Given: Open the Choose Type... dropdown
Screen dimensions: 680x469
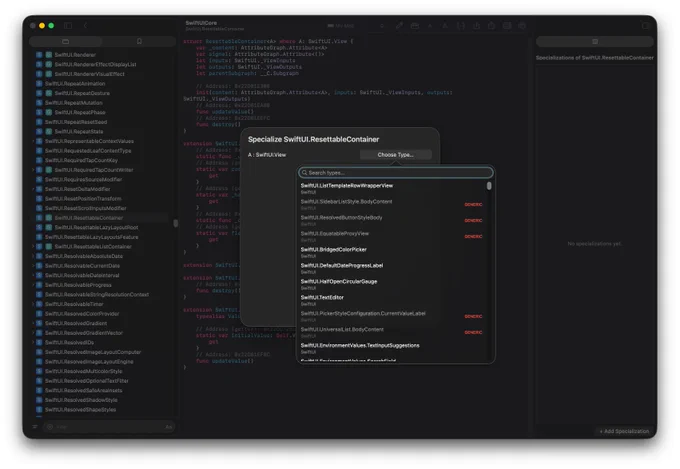Looking at the screenshot, I should (x=396, y=154).
